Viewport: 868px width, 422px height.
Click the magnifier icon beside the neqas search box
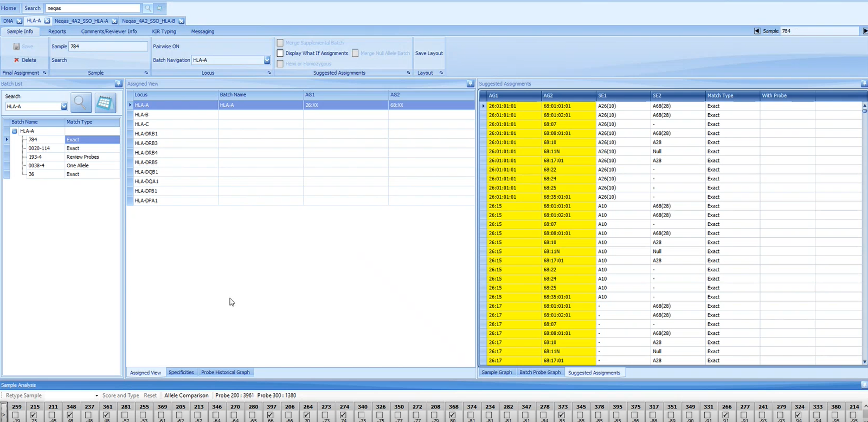pyautogui.click(x=147, y=8)
